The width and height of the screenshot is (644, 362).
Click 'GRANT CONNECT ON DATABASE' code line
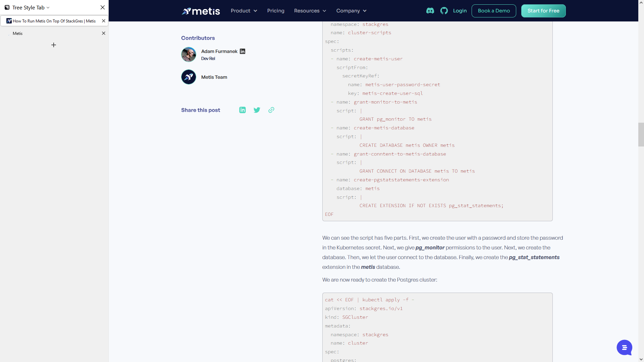point(417,171)
